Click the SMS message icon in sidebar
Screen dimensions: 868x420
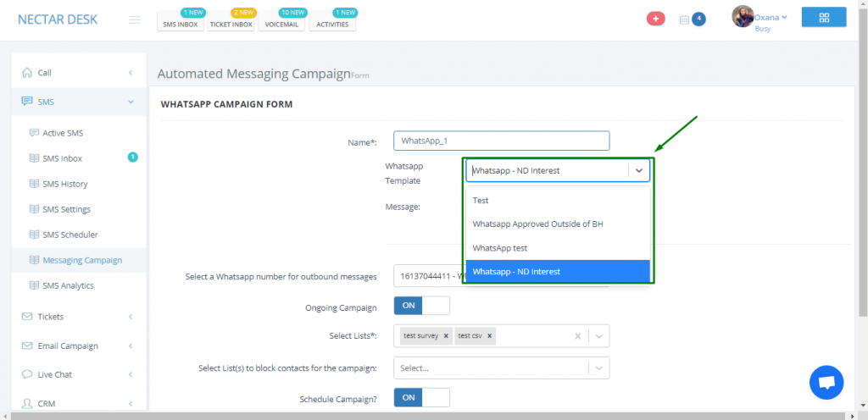coord(26,101)
